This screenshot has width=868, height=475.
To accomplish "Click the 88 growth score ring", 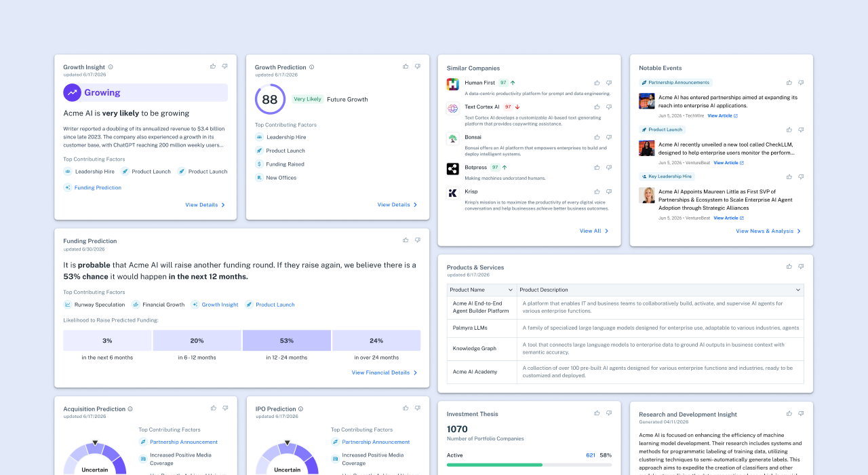I will 270,99.
